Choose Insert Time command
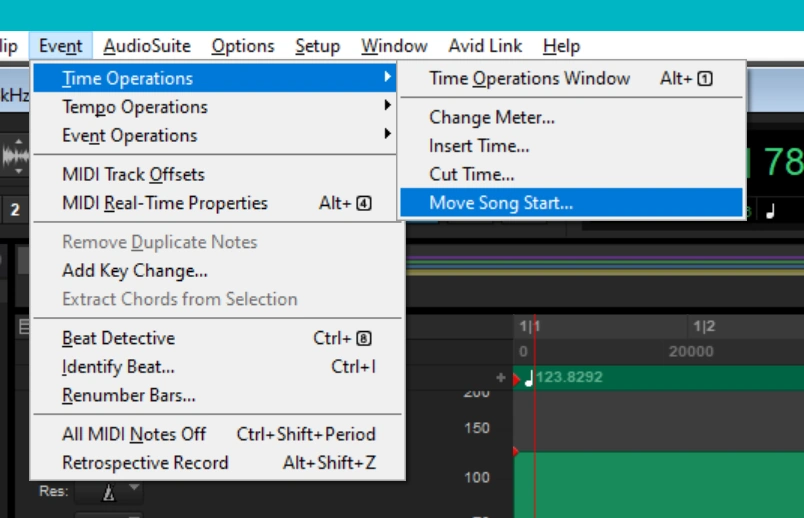The image size is (804, 518). click(x=479, y=146)
